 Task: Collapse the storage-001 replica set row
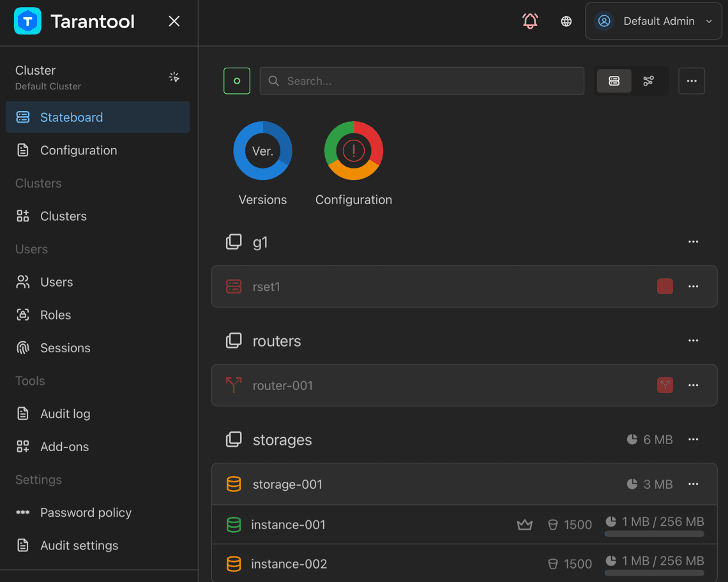[x=464, y=484]
